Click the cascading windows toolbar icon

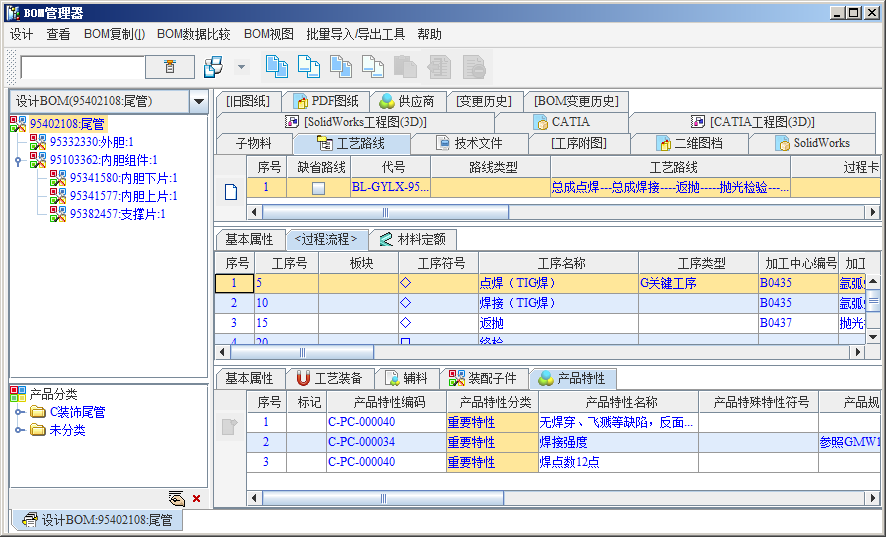[213, 67]
